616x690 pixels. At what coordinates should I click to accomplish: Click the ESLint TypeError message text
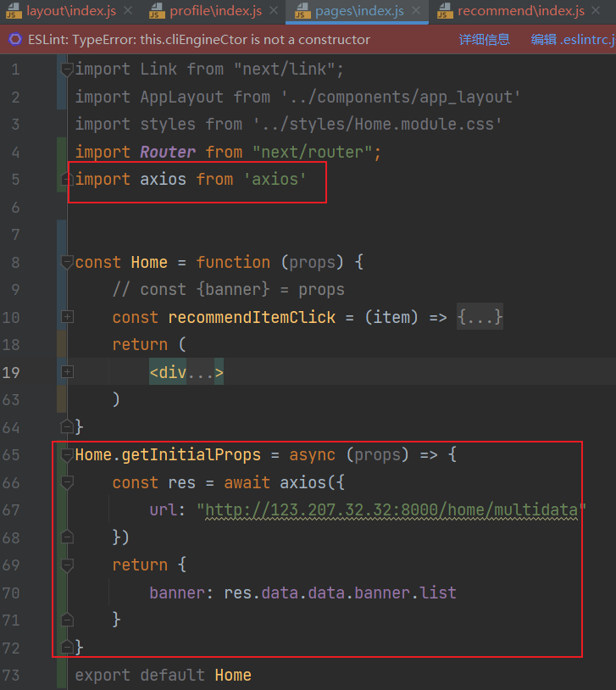click(199, 40)
